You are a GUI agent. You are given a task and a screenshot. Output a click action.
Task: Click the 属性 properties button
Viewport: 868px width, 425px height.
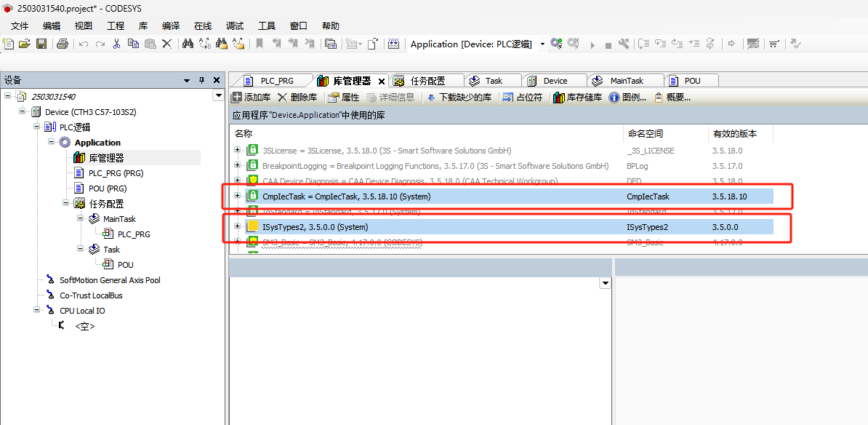[x=343, y=98]
